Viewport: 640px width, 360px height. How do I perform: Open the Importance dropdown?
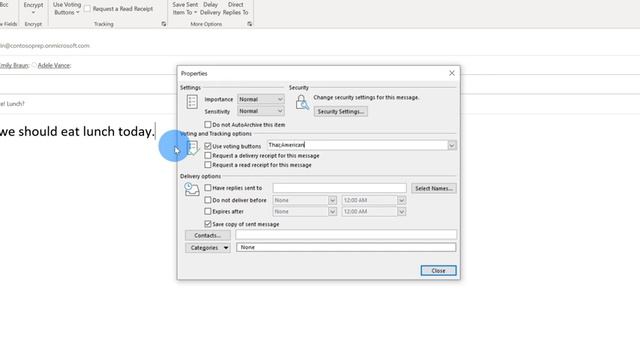pyautogui.click(x=260, y=99)
